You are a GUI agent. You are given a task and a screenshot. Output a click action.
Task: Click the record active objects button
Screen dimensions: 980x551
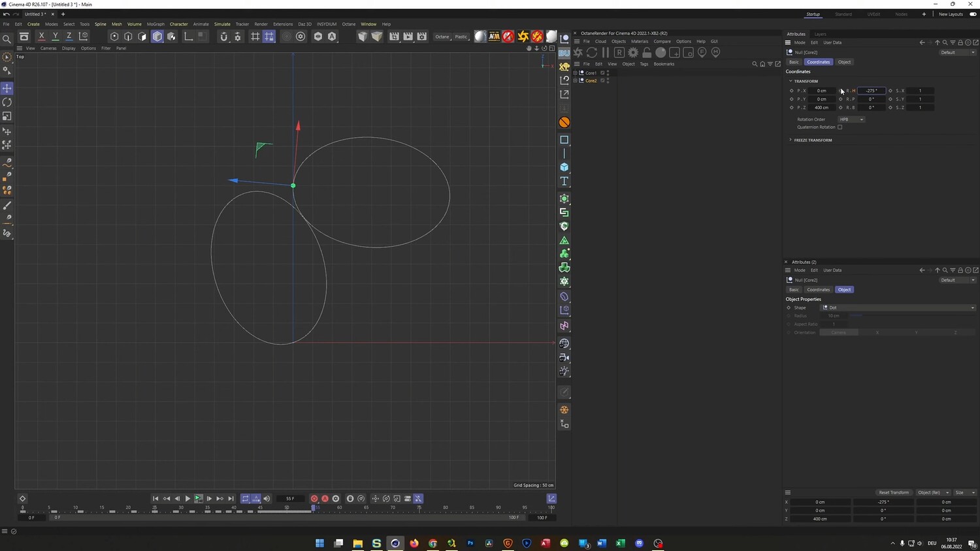pos(314,499)
